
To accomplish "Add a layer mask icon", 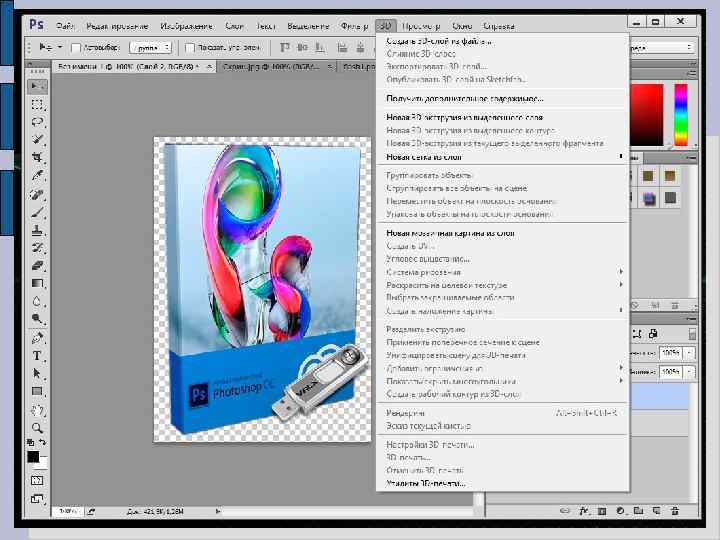I will [x=602, y=511].
